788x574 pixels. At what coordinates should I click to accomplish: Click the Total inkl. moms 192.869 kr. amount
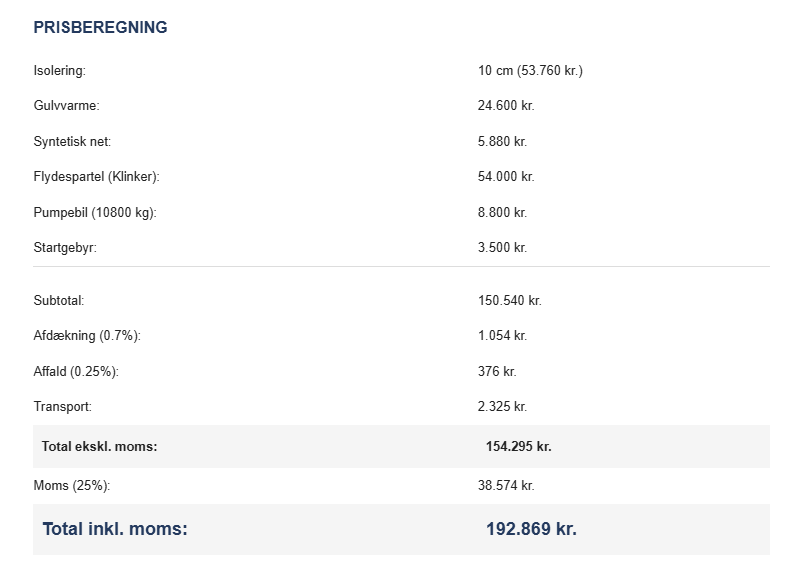pos(531,529)
